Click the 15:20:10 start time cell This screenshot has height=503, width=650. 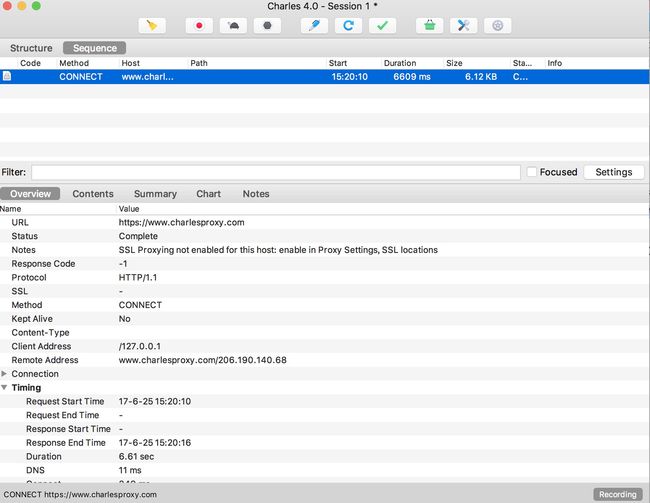coord(349,77)
